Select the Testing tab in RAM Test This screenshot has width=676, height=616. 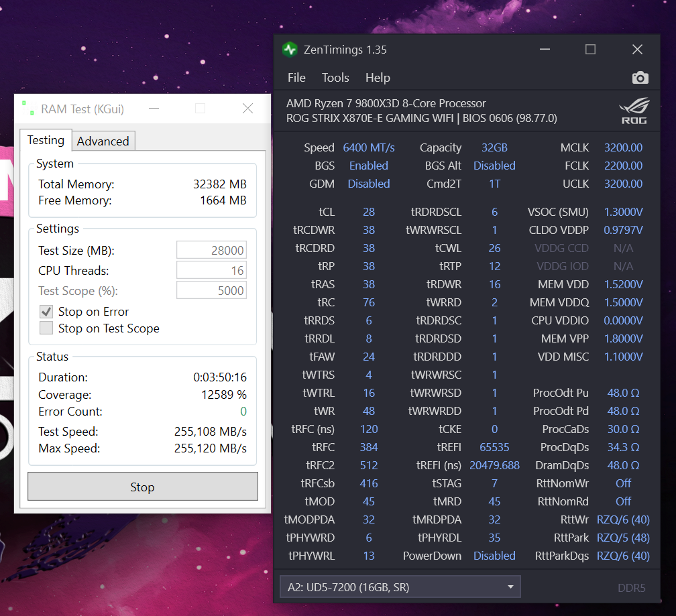(46, 141)
